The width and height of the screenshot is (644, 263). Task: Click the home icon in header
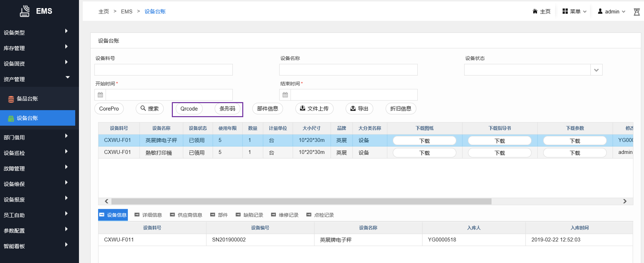tap(535, 11)
